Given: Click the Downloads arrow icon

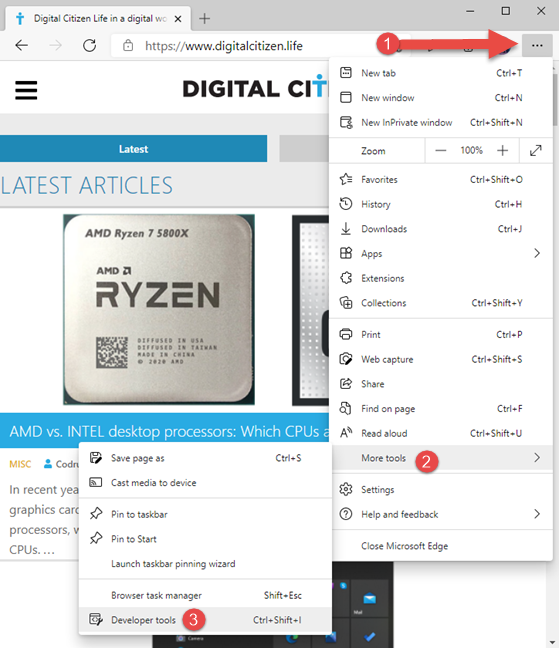Looking at the screenshot, I should [346, 229].
